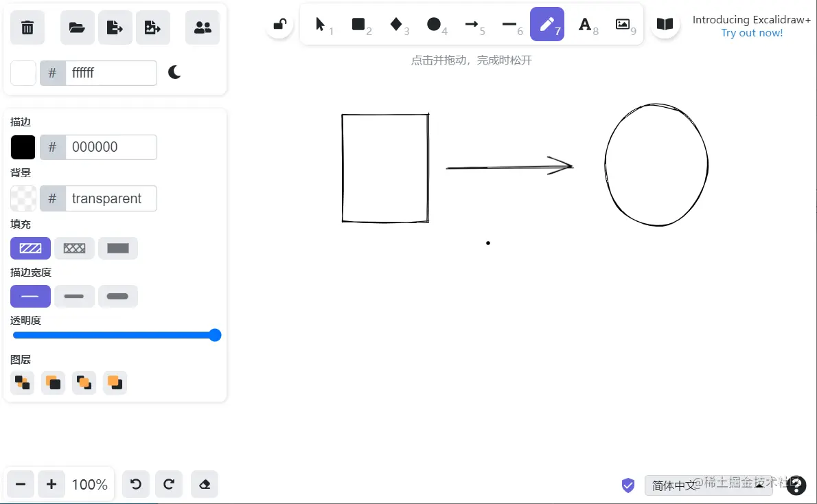
Task: Select the Diamond tool
Action: click(x=397, y=24)
